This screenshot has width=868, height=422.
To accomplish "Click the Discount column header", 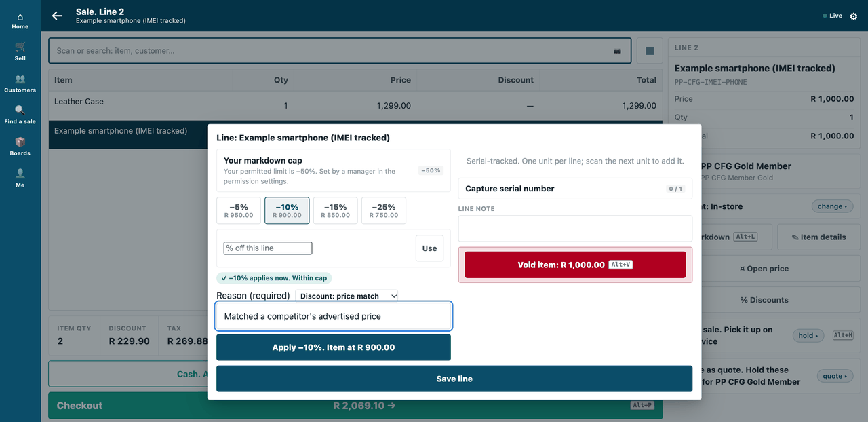I will [515, 80].
